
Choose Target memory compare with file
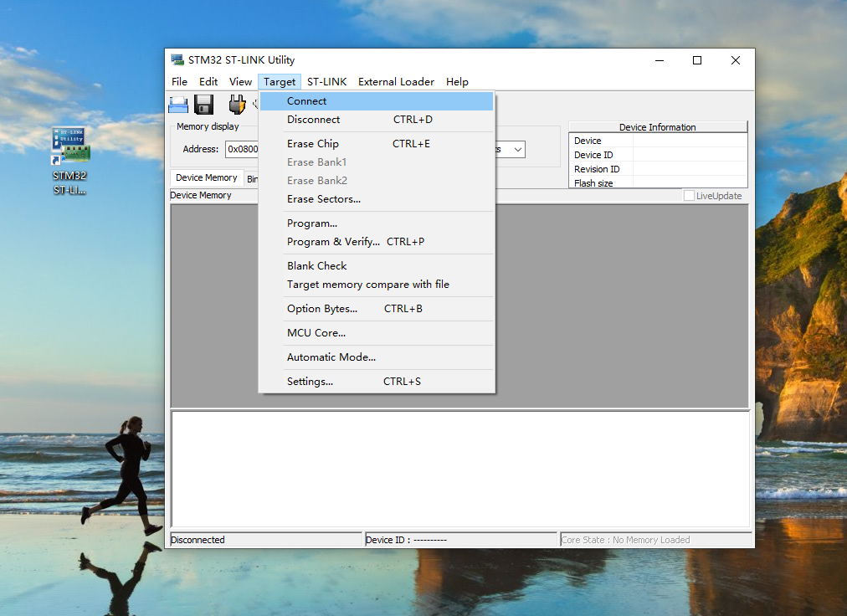point(377,285)
